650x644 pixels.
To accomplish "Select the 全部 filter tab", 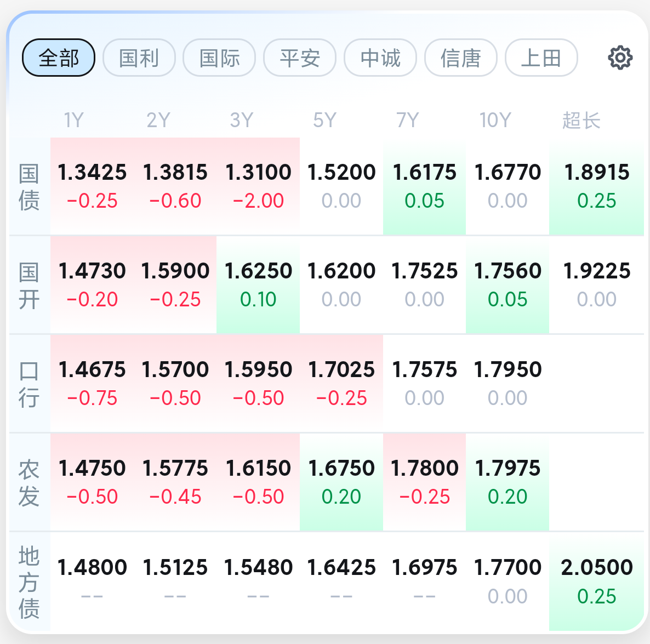I will point(59,58).
